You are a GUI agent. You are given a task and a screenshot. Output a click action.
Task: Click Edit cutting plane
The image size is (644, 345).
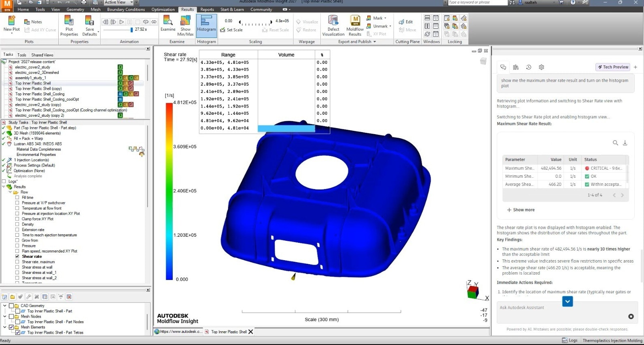point(406,22)
